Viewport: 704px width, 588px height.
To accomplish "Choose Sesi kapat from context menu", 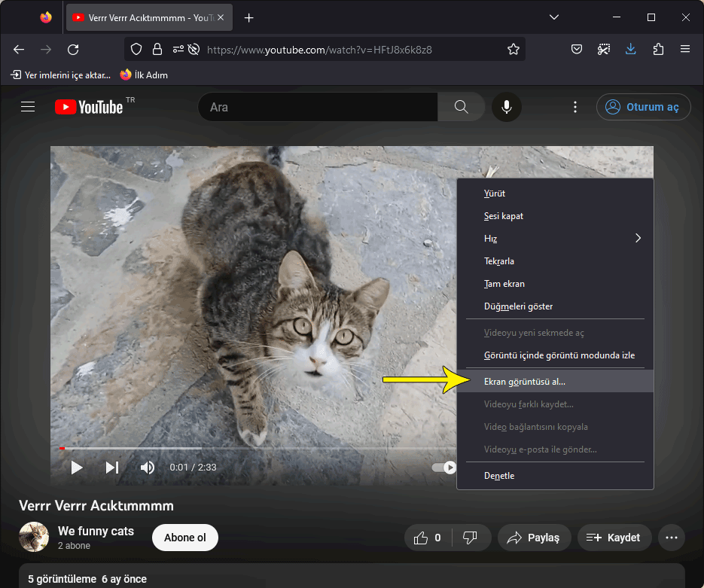I will click(x=555, y=216).
